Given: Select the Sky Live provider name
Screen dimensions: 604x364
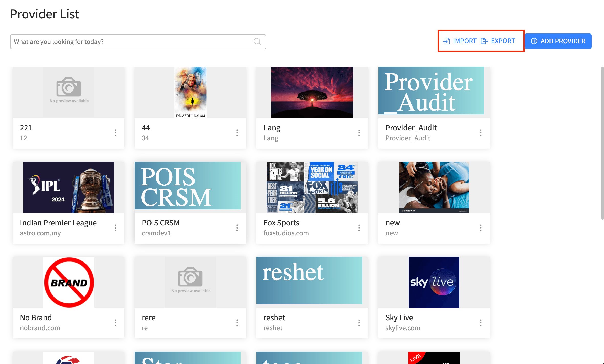Looking at the screenshot, I should pyautogui.click(x=399, y=317).
